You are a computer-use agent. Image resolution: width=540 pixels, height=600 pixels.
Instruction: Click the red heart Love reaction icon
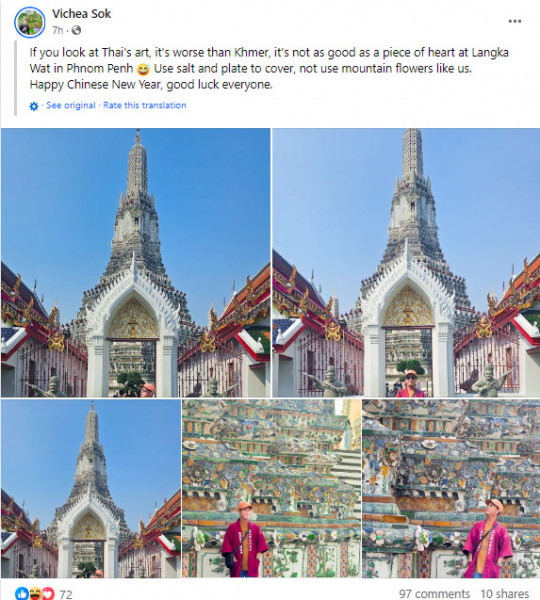48,594
